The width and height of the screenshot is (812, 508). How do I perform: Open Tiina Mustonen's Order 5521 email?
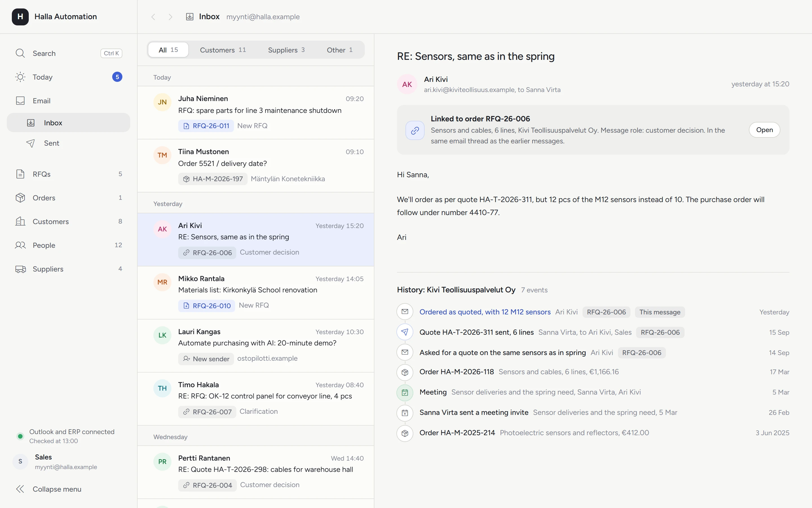point(256,166)
